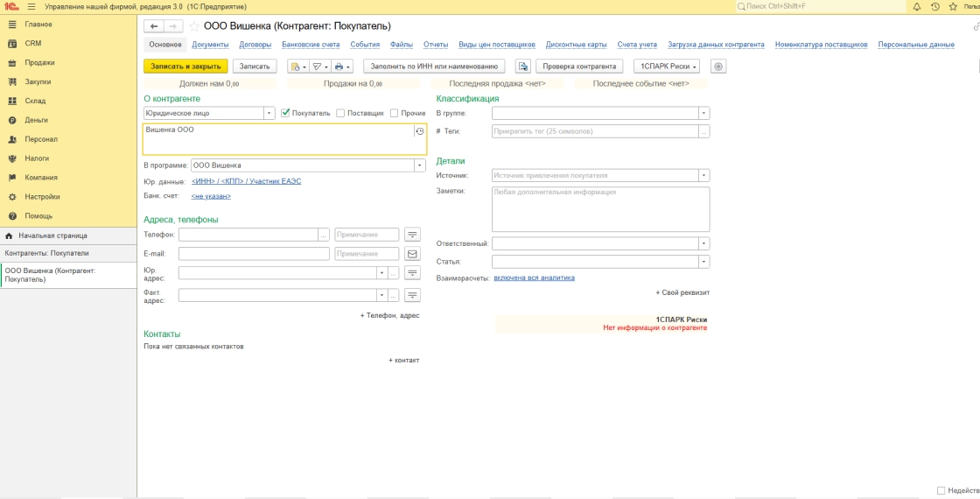Open Закупки section in sidebar
This screenshot has height=499, width=980.
coord(68,82)
